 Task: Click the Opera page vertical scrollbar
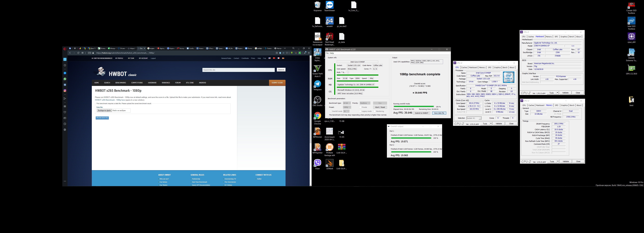click(x=310, y=121)
